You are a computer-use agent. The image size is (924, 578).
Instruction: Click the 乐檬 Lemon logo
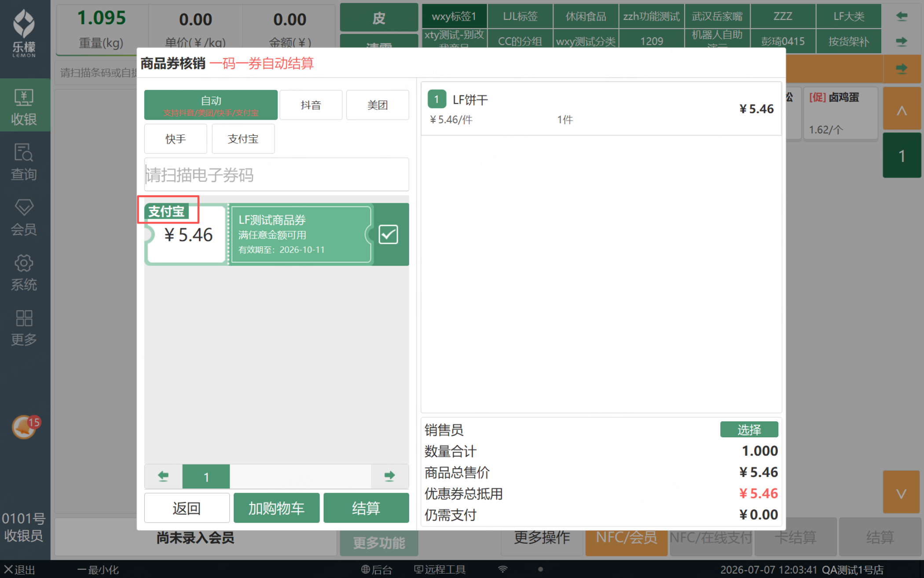[x=24, y=33]
